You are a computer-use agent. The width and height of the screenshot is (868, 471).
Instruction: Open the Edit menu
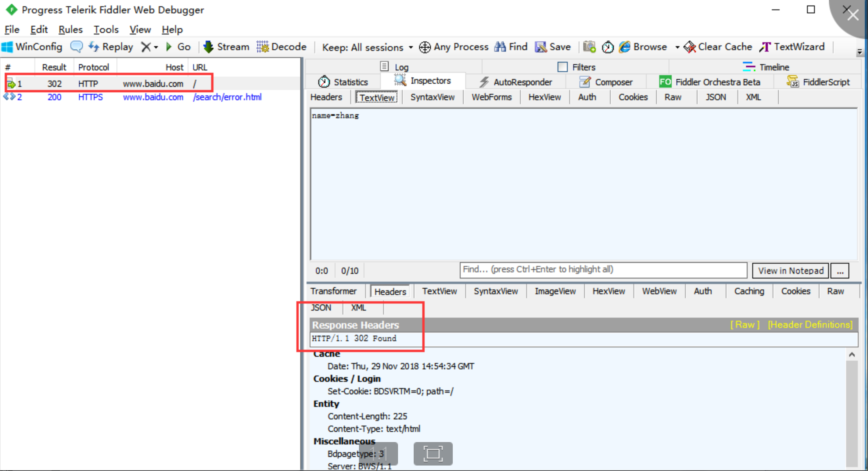point(39,30)
